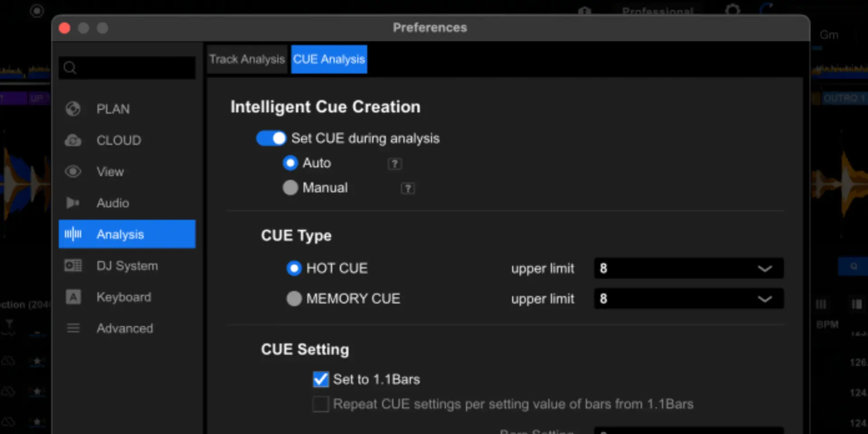
Task: Click the magnifier icon in the search box
Action: tap(70, 68)
